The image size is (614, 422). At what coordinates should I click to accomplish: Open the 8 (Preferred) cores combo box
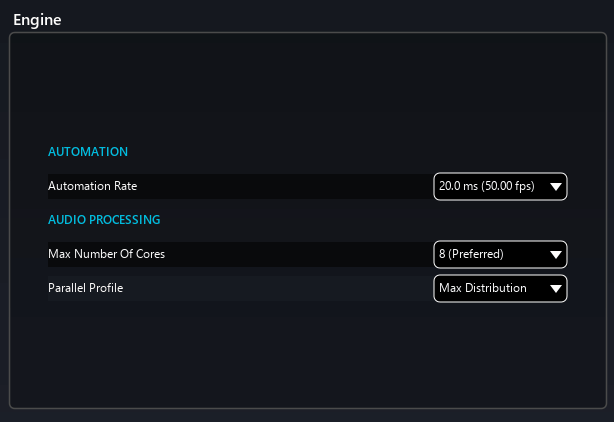(490, 254)
